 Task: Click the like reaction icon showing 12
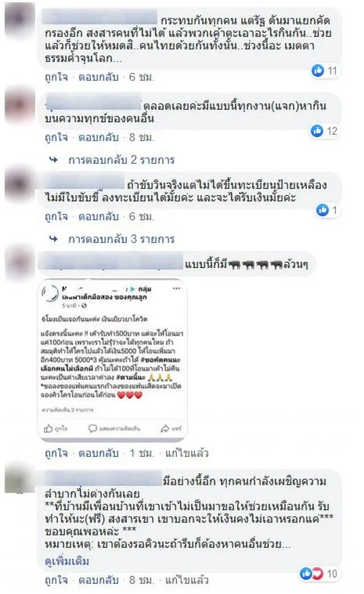coord(317,131)
